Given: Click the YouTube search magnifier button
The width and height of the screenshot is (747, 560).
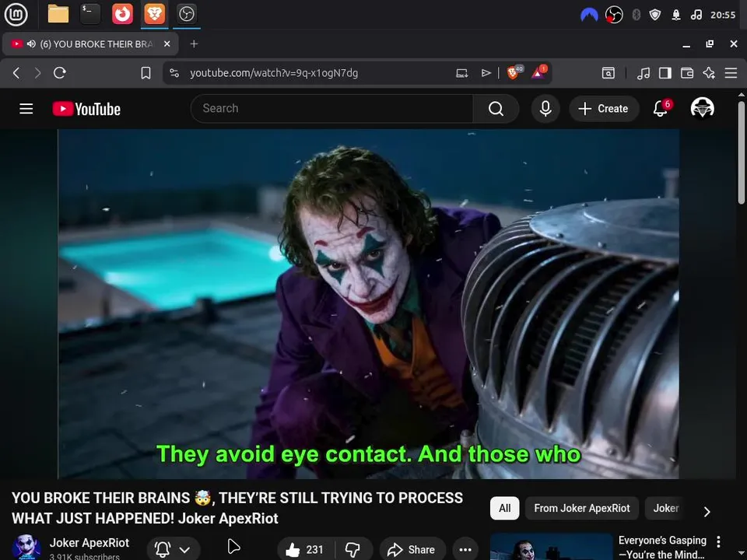Looking at the screenshot, I should click(496, 109).
